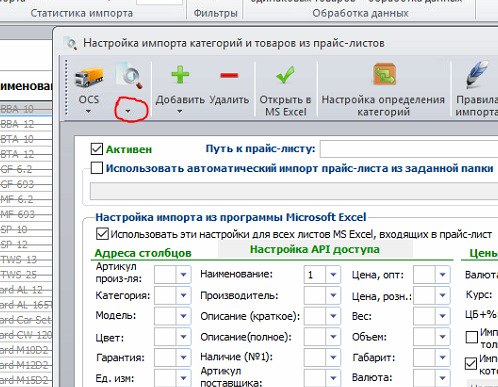Open the Наличие (№1) column dropdown

(x=333, y=357)
